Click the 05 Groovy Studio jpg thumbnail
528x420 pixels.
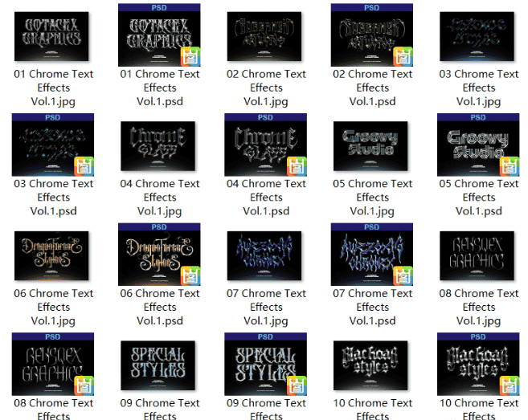tap(370, 146)
